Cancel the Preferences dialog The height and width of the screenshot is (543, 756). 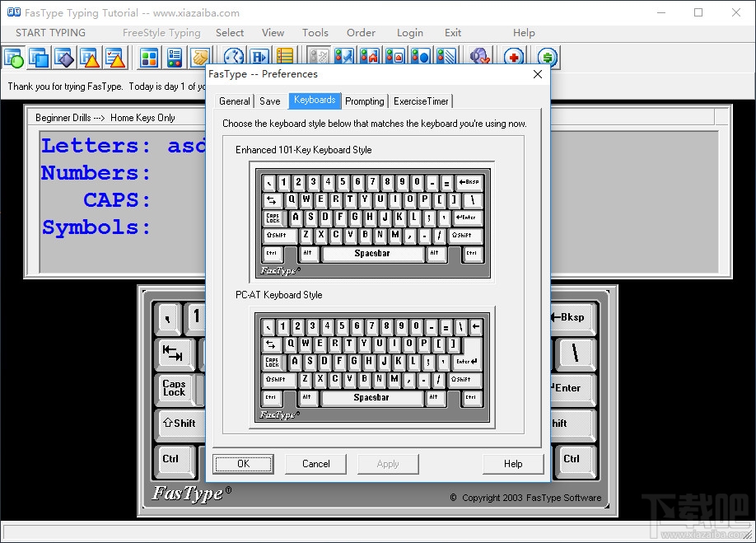[x=316, y=464]
